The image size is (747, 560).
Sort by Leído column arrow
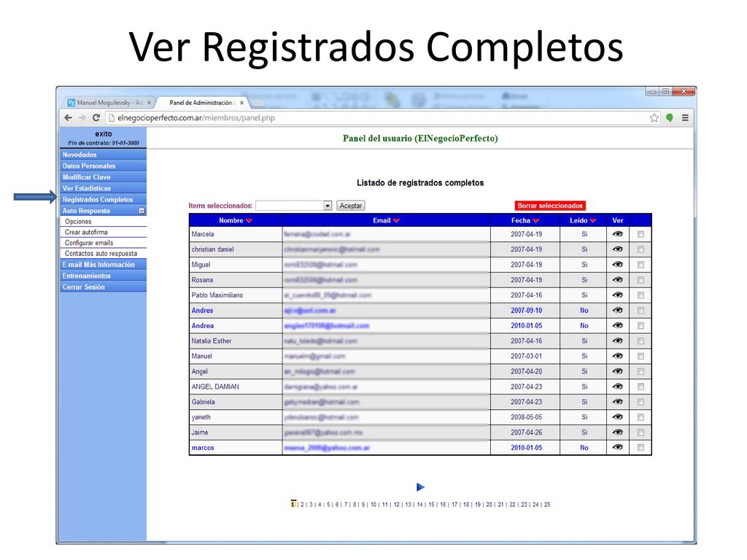pos(593,220)
